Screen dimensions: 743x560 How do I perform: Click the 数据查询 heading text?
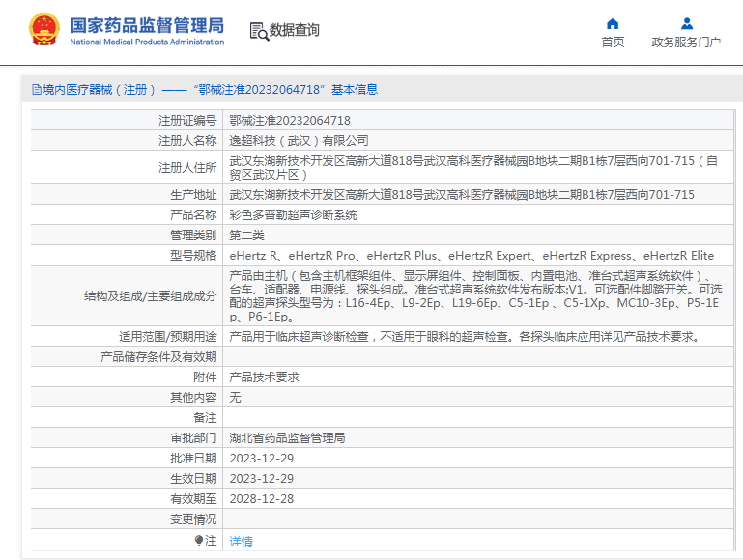[295, 30]
